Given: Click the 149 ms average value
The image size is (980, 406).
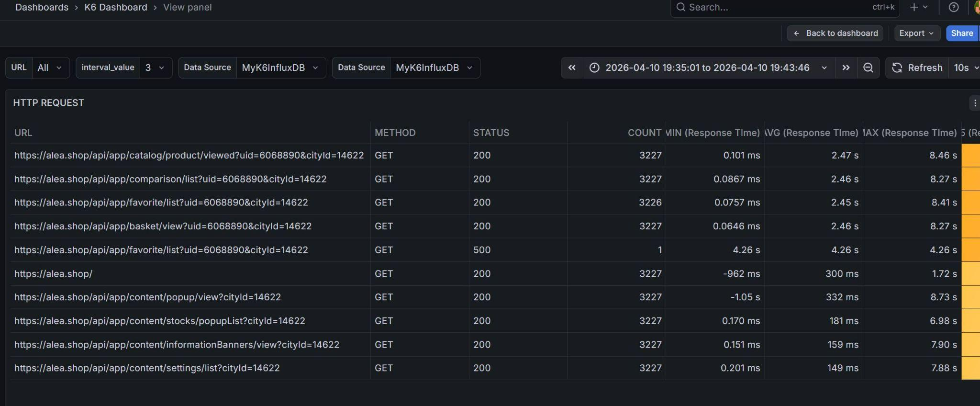Looking at the screenshot, I should [843, 368].
